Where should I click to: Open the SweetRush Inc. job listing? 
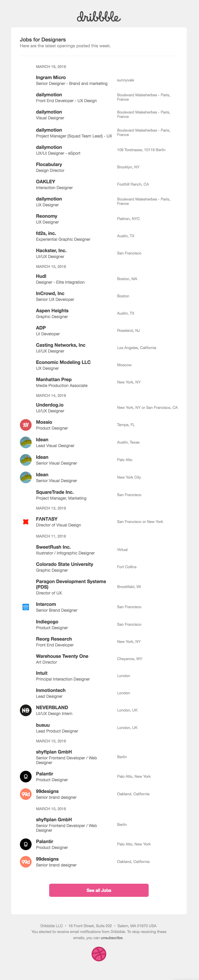(x=53, y=547)
